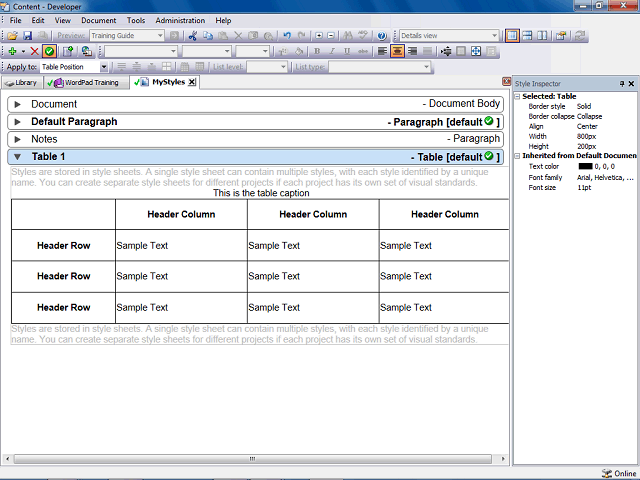Open the Edit menu
This screenshot has width=640, height=480.
coord(38,20)
